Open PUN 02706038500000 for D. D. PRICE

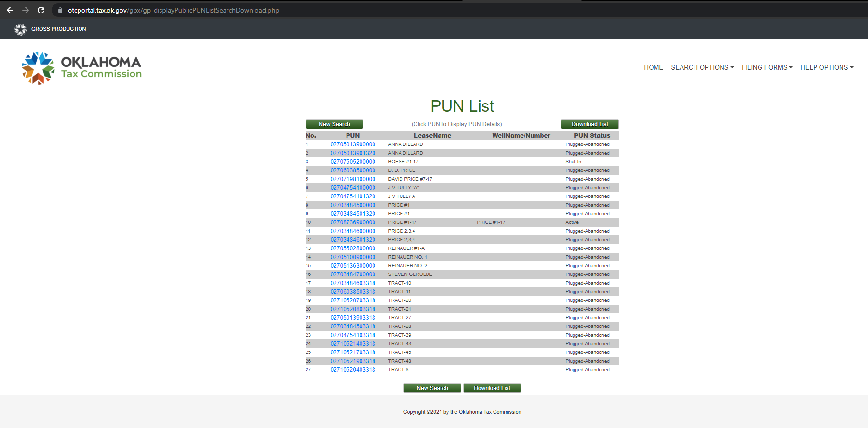(353, 170)
